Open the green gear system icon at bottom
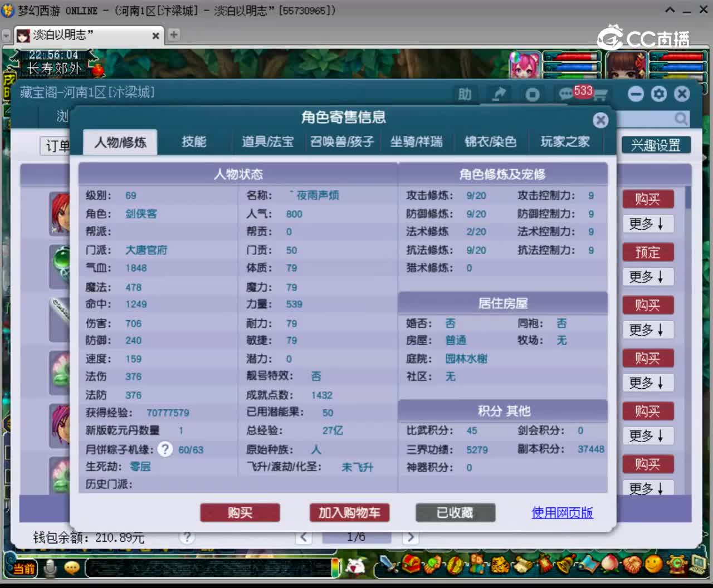 (x=676, y=564)
